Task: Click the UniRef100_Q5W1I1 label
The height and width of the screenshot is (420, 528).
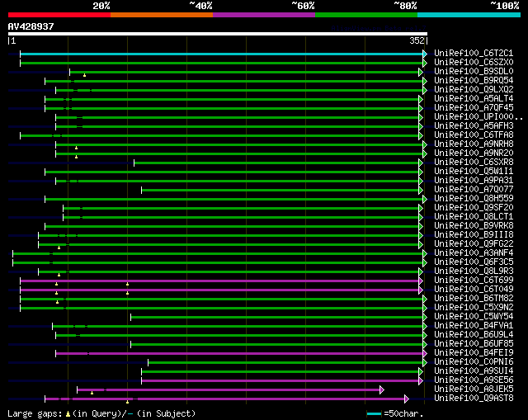Action: point(474,172)
